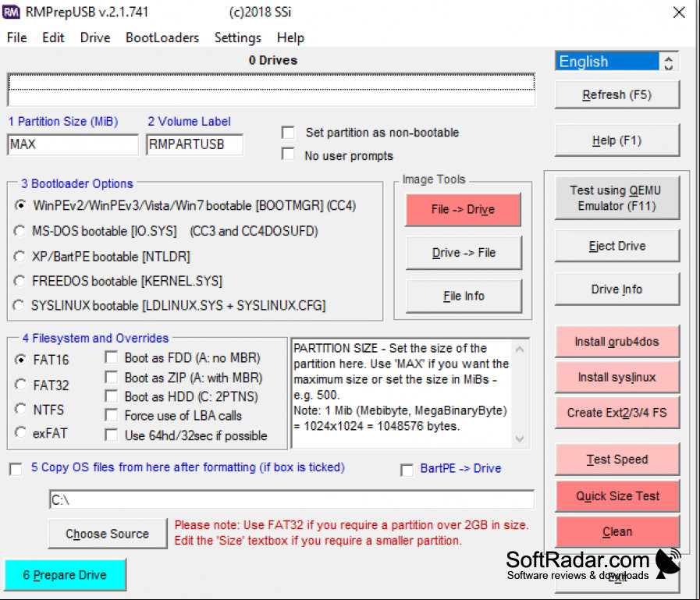Click the Choose Source button
This screenshot has height=600, width=700.
point(108,534)
